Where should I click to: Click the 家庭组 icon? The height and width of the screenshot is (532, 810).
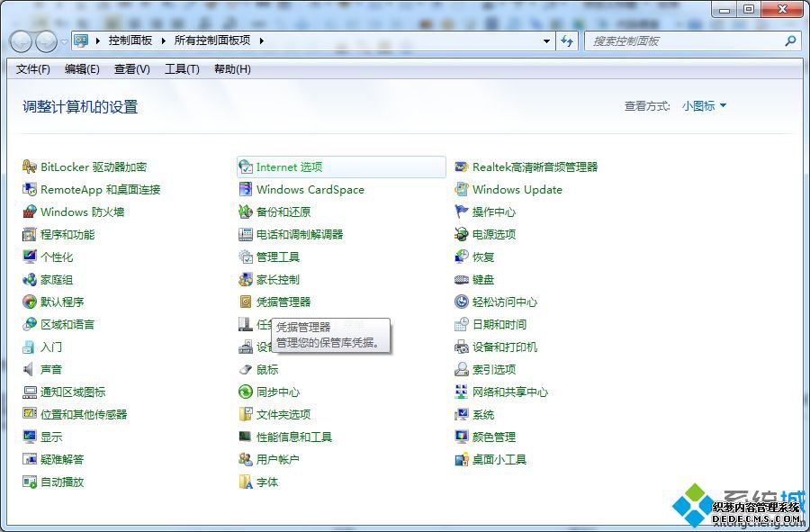29,279
